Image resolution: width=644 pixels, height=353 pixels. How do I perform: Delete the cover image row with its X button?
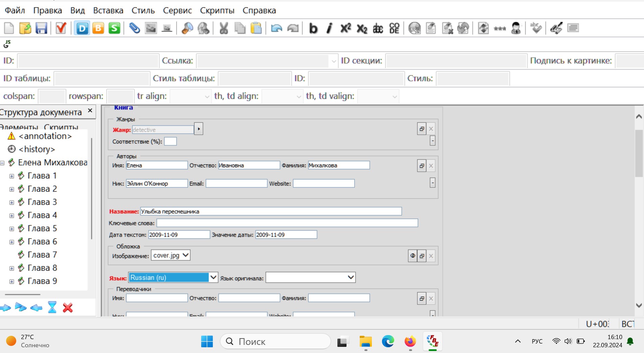pos(431,256)
